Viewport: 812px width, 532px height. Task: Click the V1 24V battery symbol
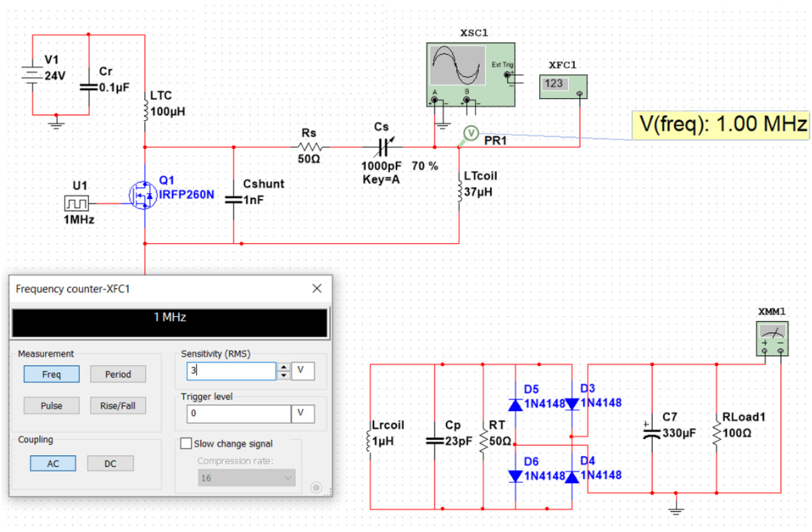tap(32, 75)
